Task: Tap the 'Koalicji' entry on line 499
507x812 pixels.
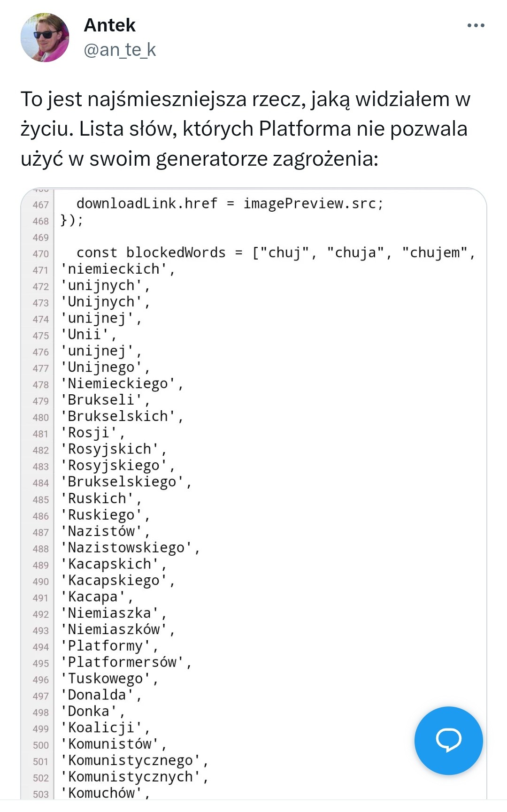Action: (x=105, y=728)
